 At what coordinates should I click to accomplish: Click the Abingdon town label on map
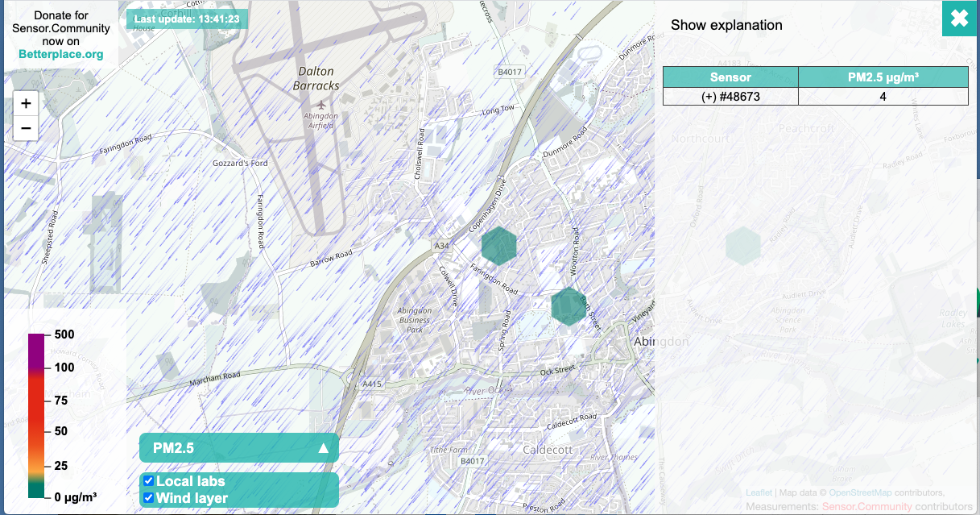coord(662,342)
